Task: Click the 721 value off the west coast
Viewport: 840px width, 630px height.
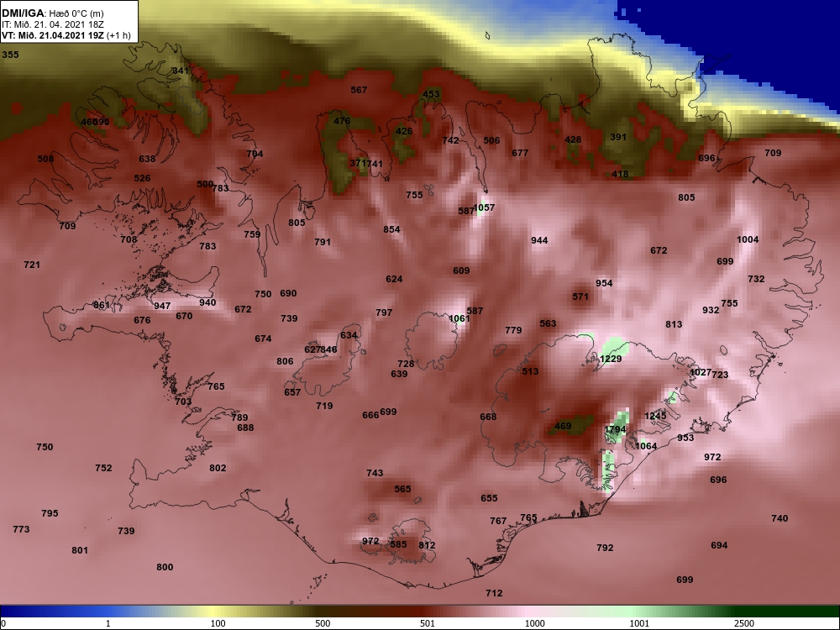Action: tap(32, 265)
